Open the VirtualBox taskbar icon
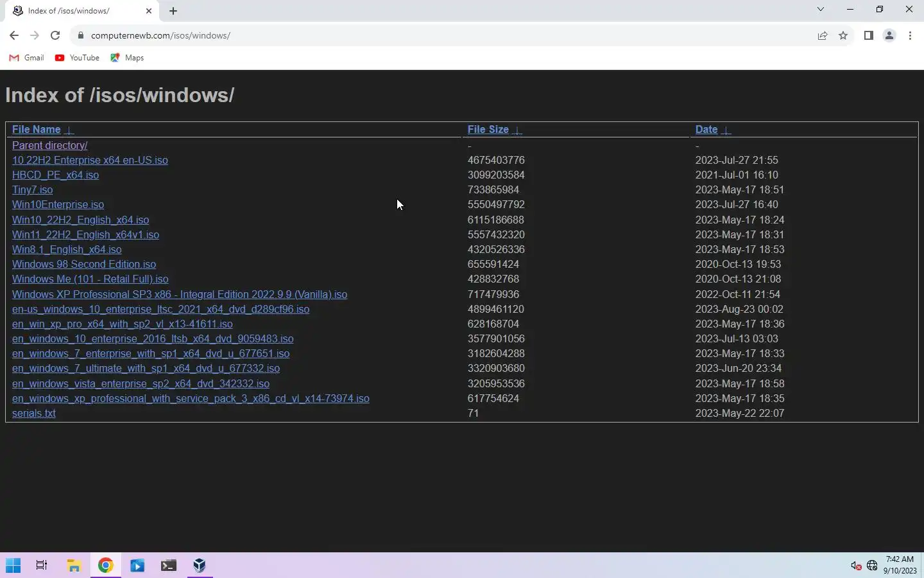 200,566
